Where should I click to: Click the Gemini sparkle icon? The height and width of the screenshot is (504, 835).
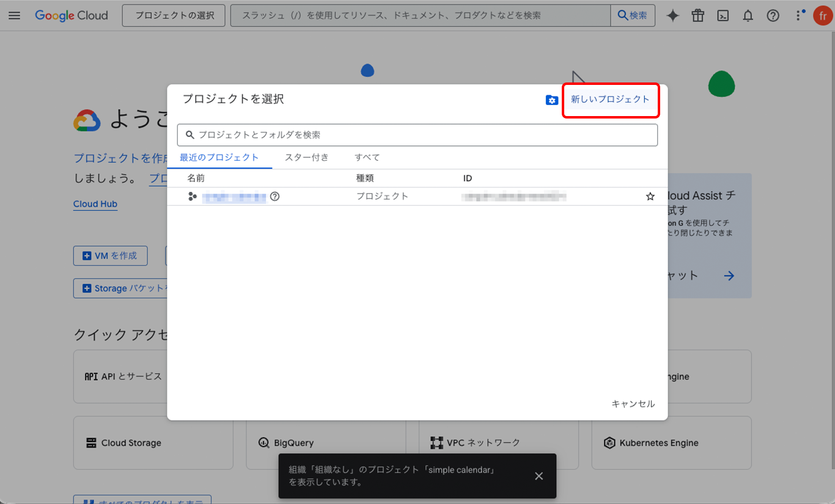click(x=672, y=16)
